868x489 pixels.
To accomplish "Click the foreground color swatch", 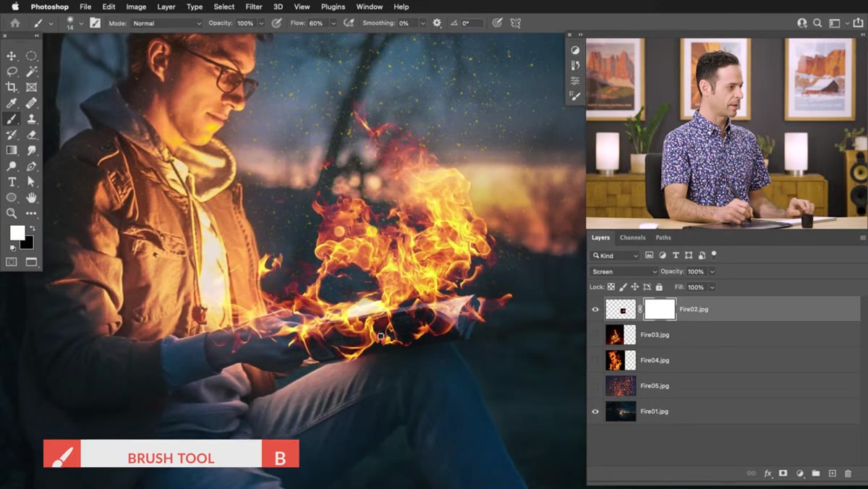I will [x=17, y=232].
